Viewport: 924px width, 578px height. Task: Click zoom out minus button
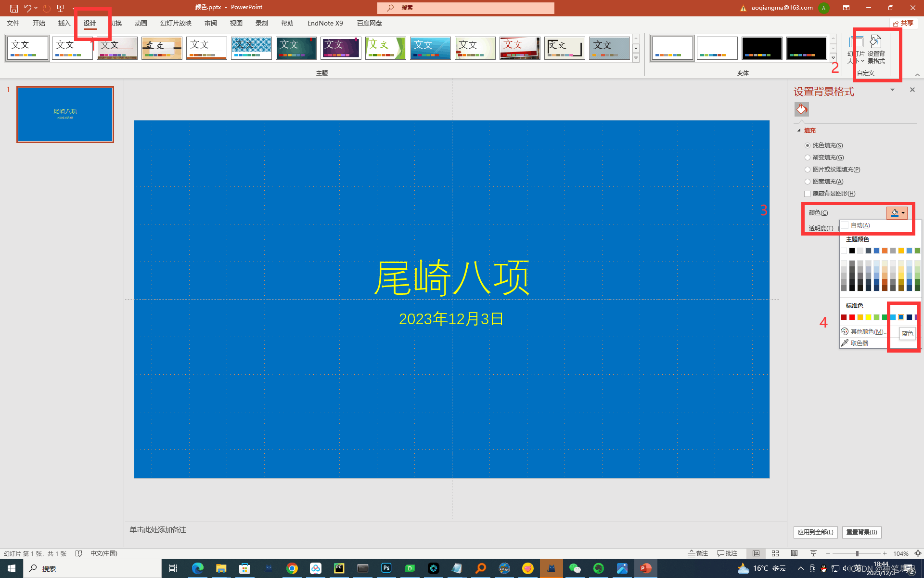[x=828, y=553]
